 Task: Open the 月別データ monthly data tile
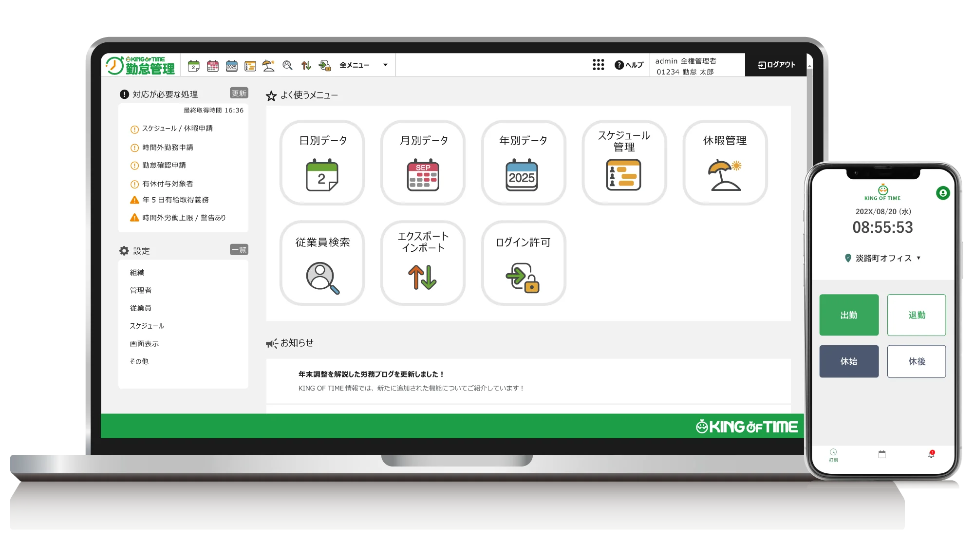(x=423, y=163)
